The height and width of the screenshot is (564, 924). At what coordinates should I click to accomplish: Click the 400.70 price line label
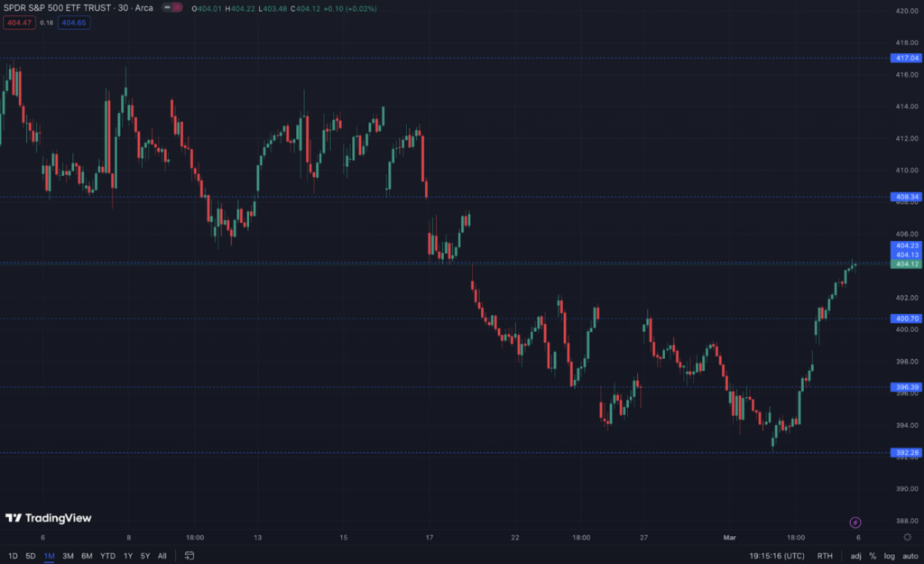tap(906, 319)
